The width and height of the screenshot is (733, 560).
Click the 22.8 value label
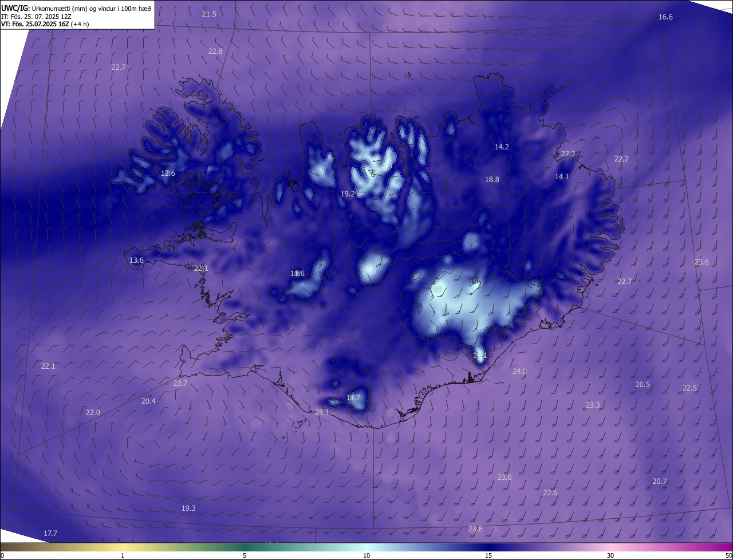coord(215,51)
